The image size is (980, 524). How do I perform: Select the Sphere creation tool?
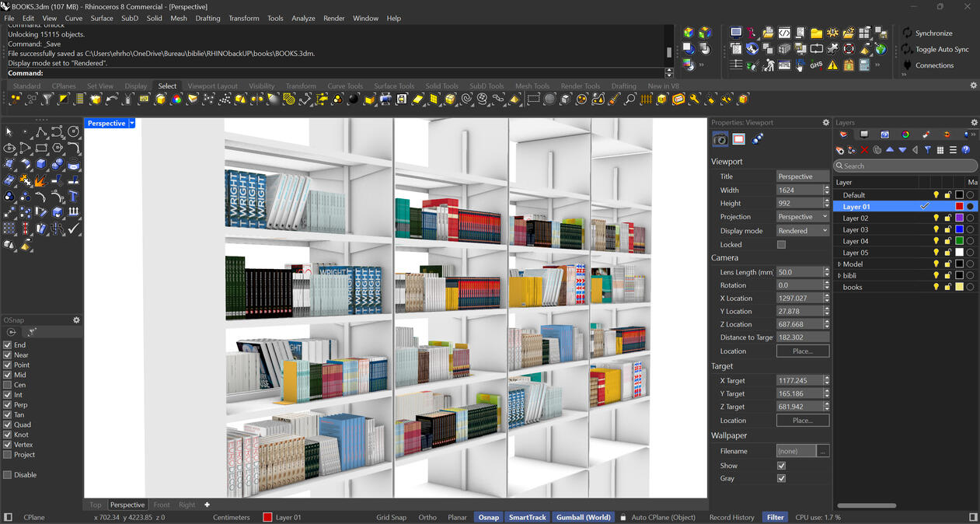(x=56, y=163)
